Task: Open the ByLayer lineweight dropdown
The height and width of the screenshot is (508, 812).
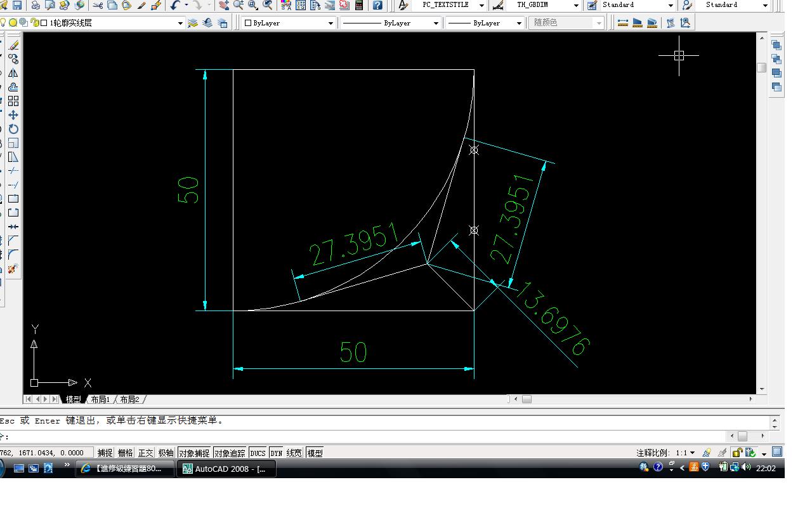Action: 519,23
